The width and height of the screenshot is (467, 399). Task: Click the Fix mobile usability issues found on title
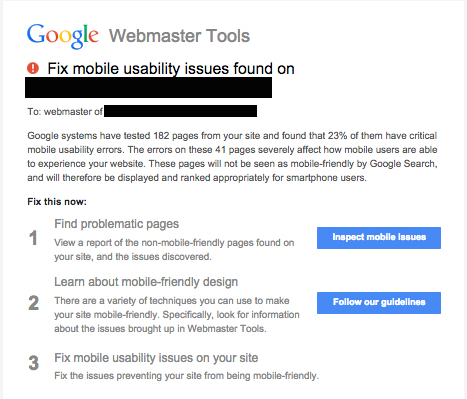click(171, 69)
